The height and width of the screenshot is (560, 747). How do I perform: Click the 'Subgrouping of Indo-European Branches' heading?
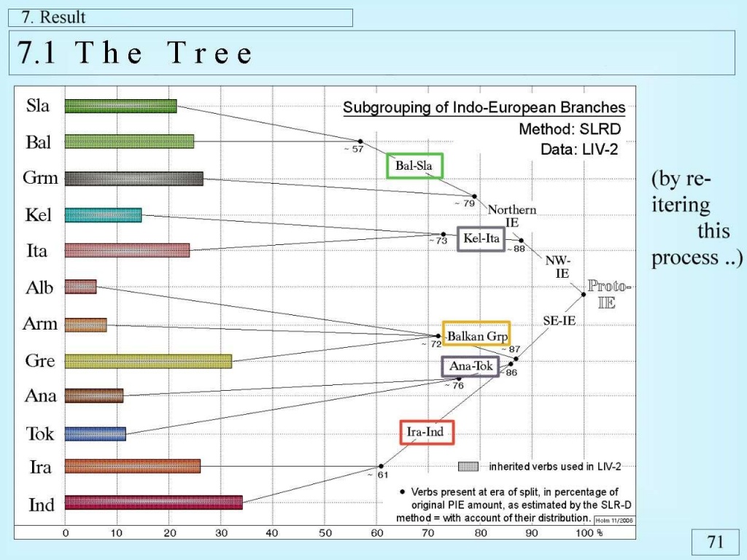(x=484, y=108)
